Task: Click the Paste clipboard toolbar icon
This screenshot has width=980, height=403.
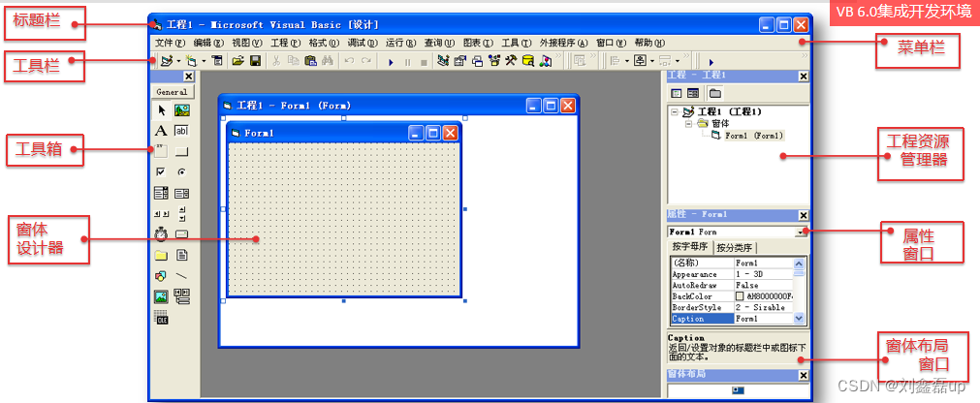Action: 310,61
